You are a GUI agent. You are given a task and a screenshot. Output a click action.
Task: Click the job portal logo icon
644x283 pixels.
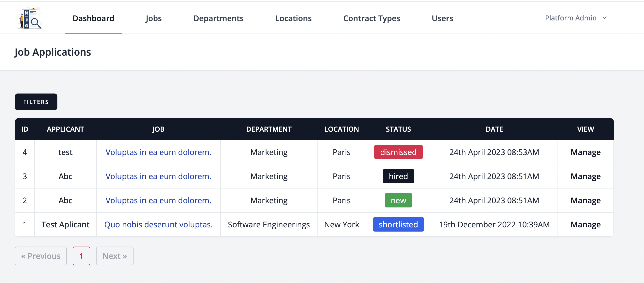30,18
